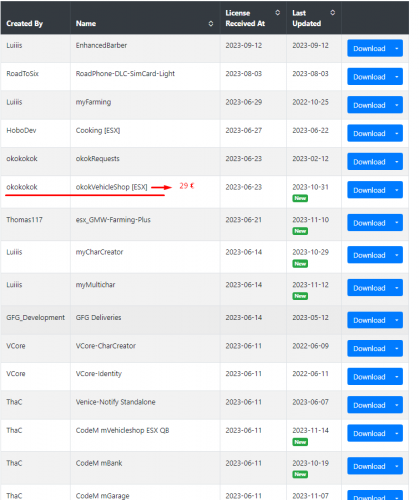Open the EnhancedBarber download dropdown arrow

click(397, 48)
